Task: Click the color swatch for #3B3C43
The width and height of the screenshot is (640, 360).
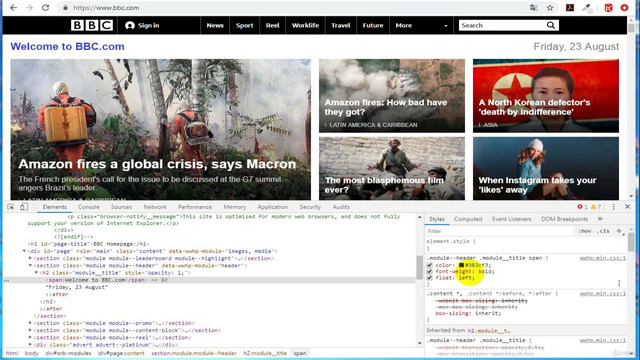Action: click(x=461, y=265)
